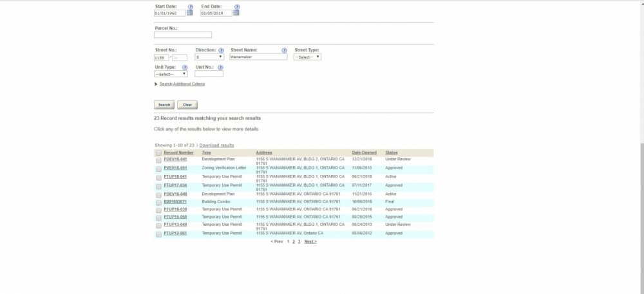Viewport: 644px width, 294px height.
Task: Open record PTUP18-041
Action: pos(175,177)
